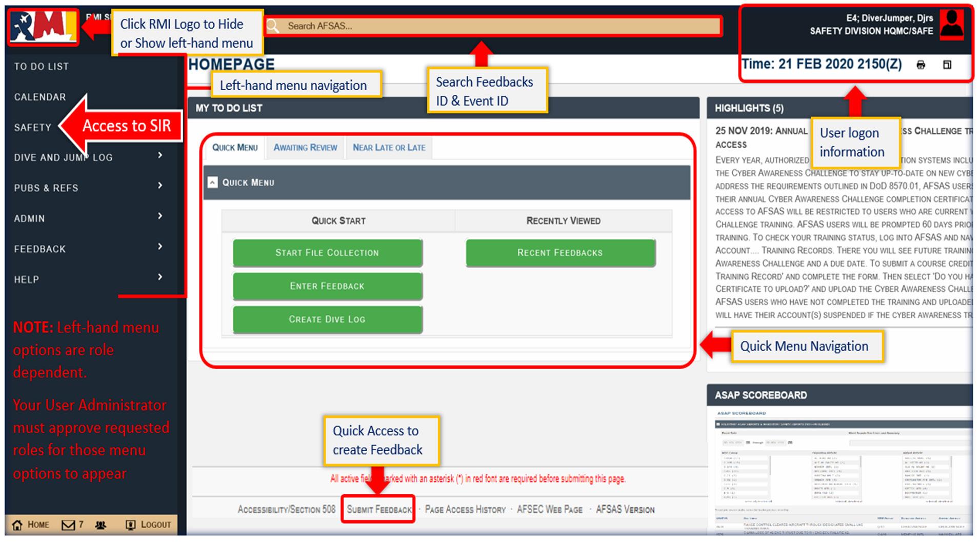Open To Do List in left menu
The height and width of the screenshot is (544, 980).
42,67
